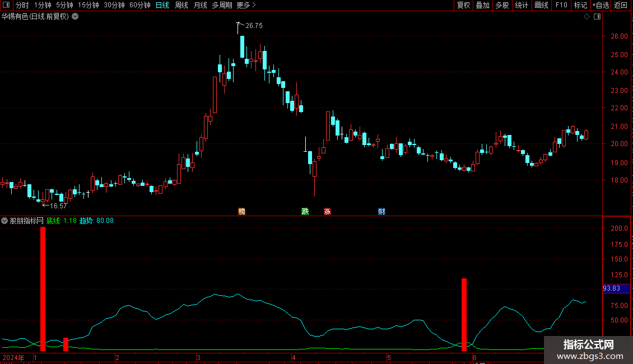Click the 200.0 indicator axis label

pos(619,228)
